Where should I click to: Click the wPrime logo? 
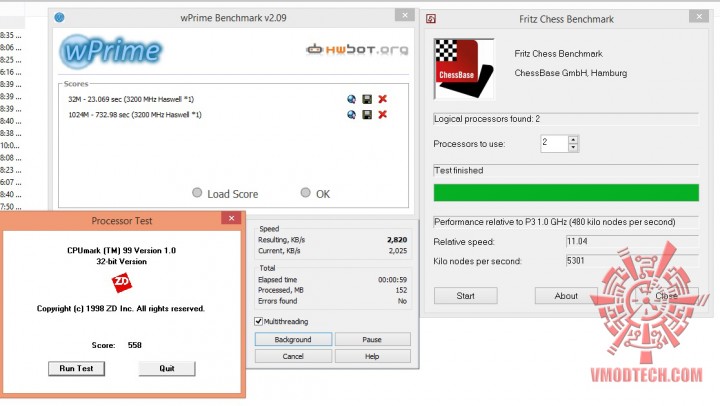[x=111, y=51]
